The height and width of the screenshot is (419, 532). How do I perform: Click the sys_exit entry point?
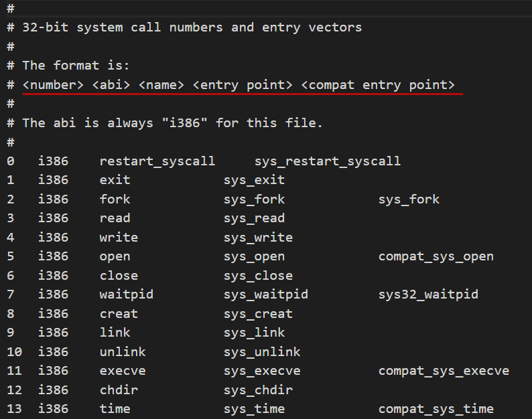254,180
